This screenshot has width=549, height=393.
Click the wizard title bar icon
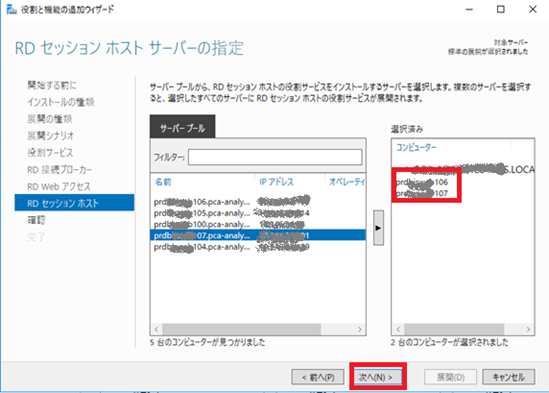pyautogui.click(x=11, y=9)
